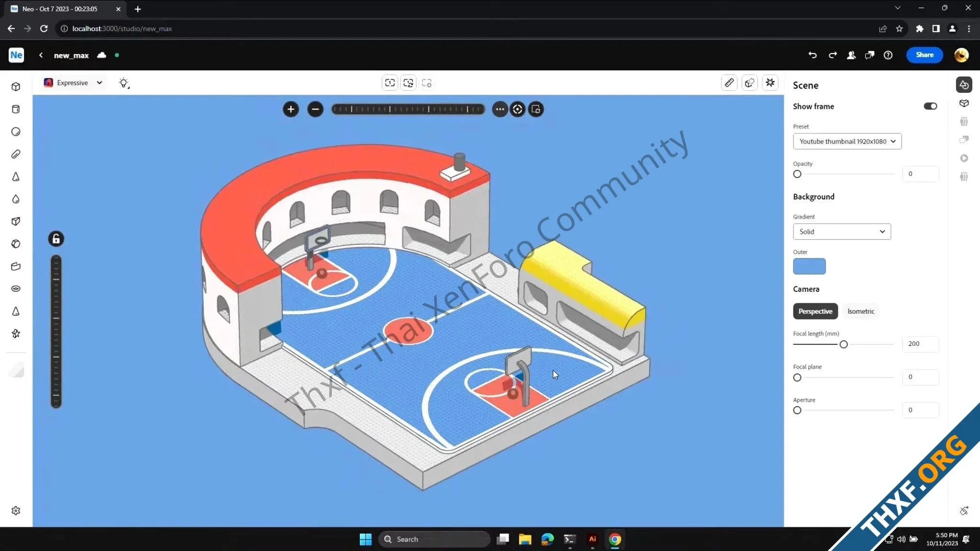Click the add frame icon with plus
The width and height of the screenshot is (980, 551).
pyautogui.click(x=427, y=83)
